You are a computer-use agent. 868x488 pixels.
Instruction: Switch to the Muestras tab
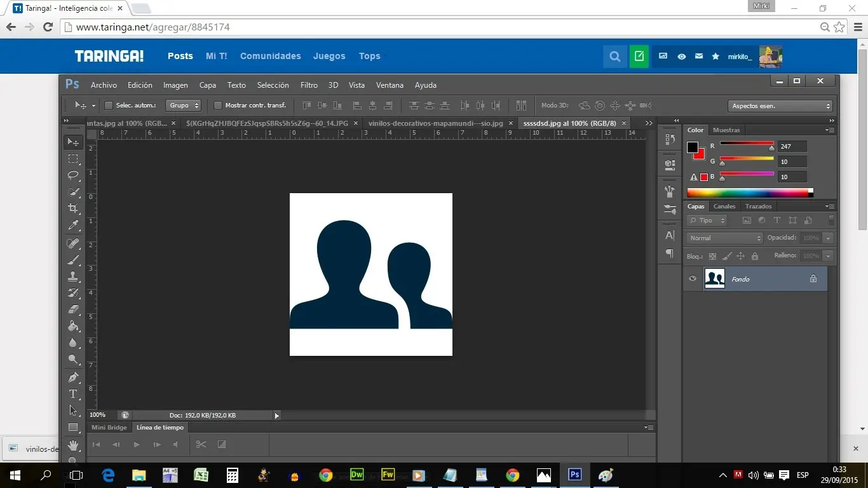[726, 130]
